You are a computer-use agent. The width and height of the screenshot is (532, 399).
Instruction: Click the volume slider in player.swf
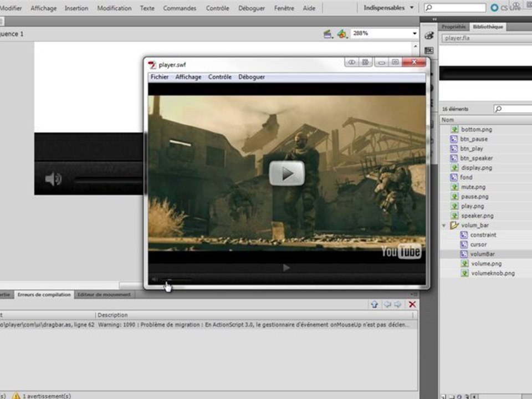coord(176,280)
